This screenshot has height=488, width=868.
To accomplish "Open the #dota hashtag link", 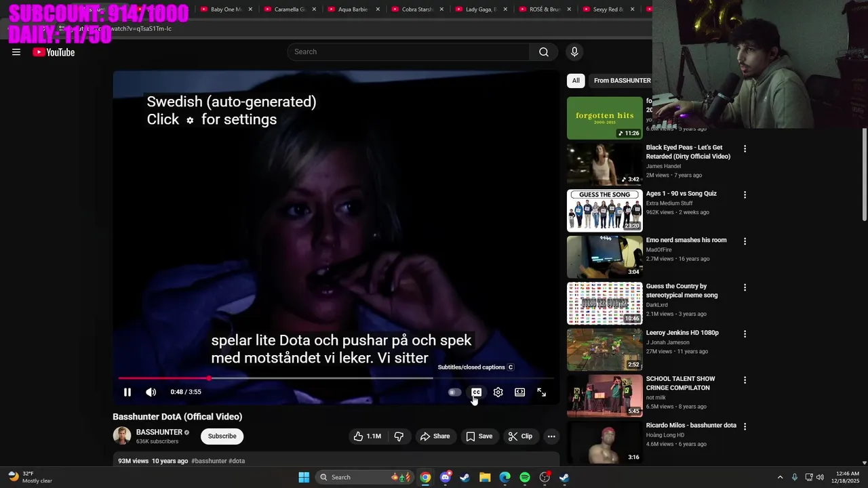I will 237,461.
